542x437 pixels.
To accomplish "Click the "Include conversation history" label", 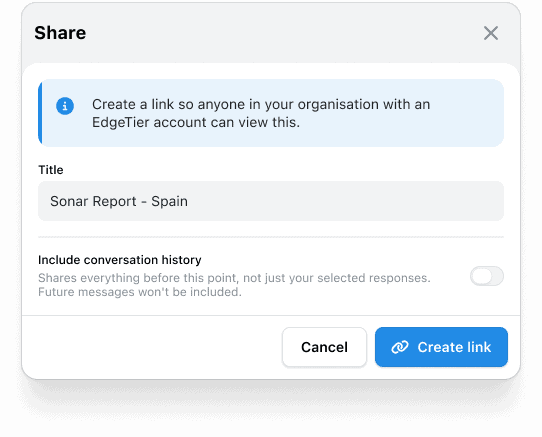I will (120, 260).
